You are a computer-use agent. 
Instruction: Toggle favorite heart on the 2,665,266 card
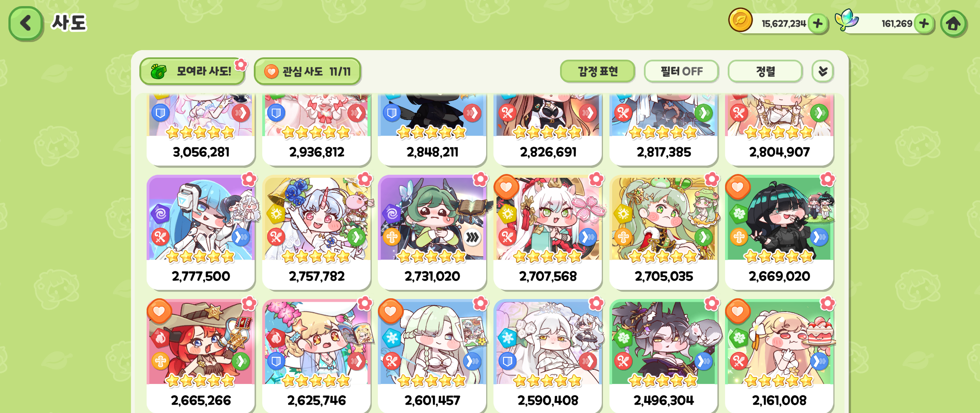tap(159, 311)
